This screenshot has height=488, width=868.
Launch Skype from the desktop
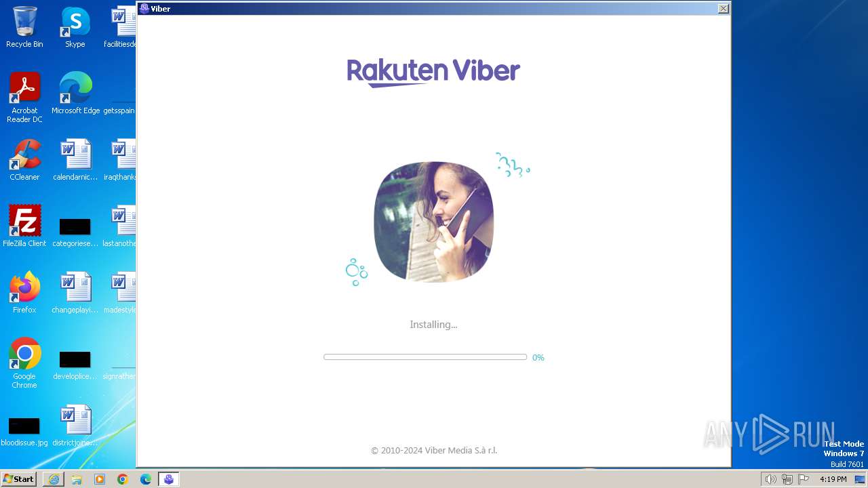click(x=75, y=27)
